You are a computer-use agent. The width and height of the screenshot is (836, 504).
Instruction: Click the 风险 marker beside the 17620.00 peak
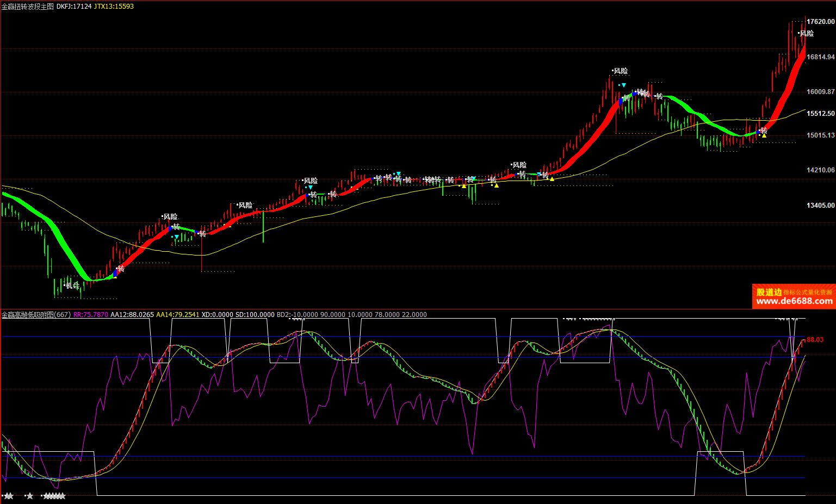tap(807, 33)
